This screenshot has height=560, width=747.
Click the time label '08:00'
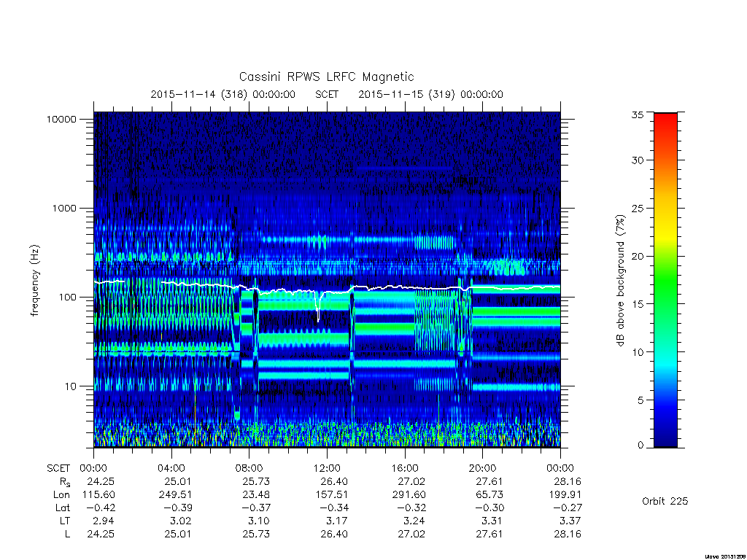(x=249, y=468)
